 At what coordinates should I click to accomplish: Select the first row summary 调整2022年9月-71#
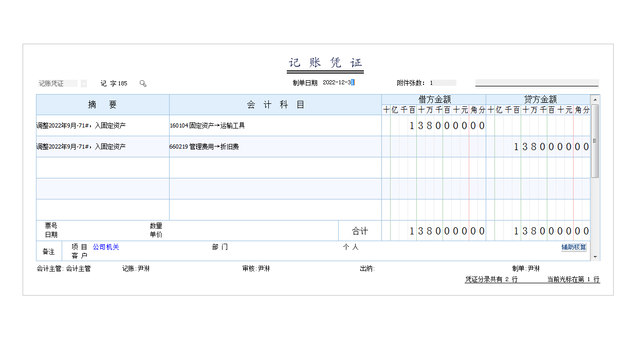pos(103,125)
